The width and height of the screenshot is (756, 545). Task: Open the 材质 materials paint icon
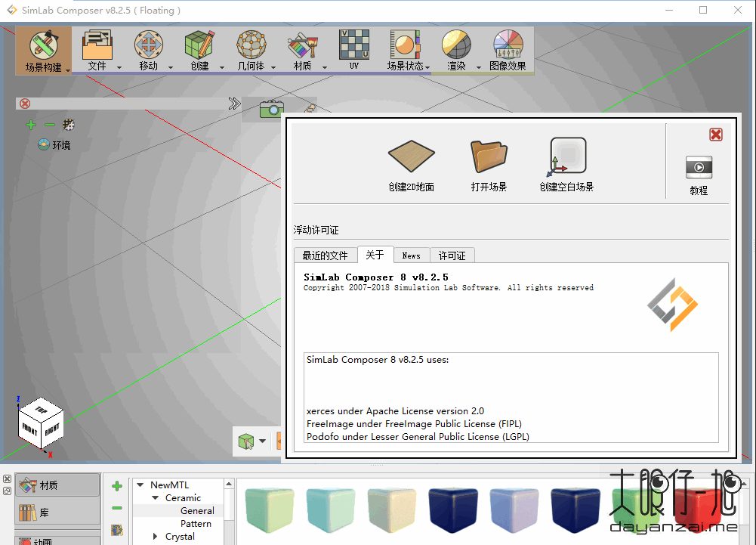tap(302, 45)
